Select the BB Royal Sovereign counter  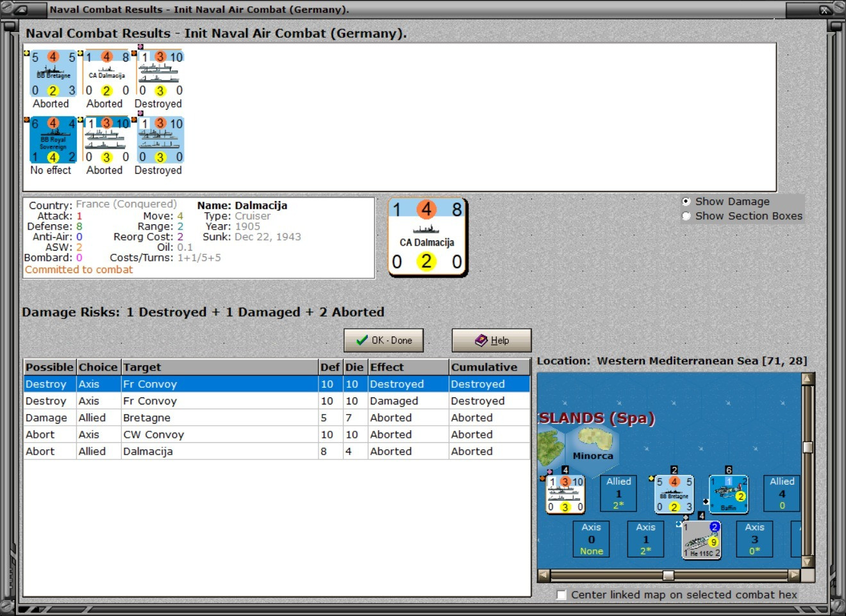point(53,140)
